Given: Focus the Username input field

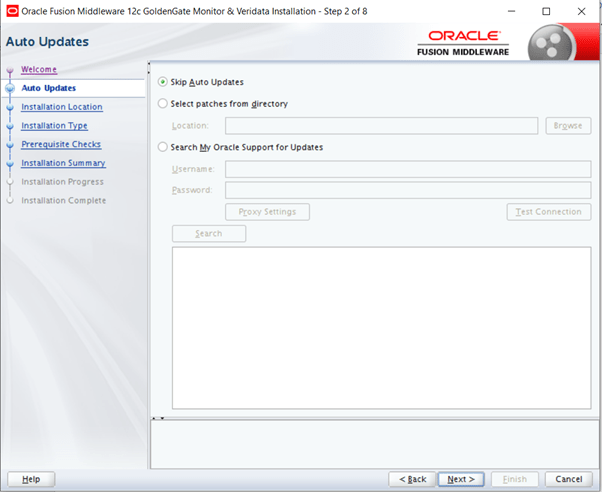Looking at the screenshot, I should [407, 169].
